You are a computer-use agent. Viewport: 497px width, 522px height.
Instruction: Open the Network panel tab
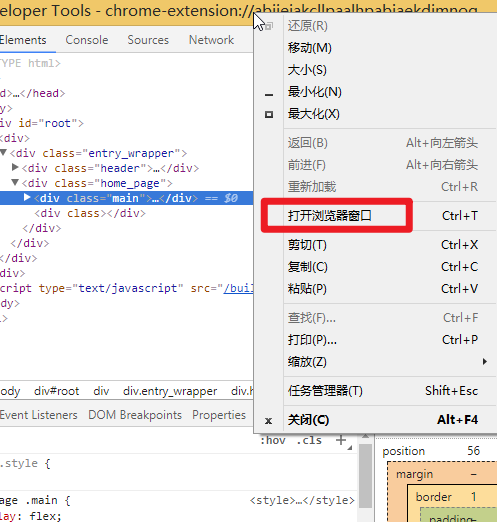pos(211,40)
